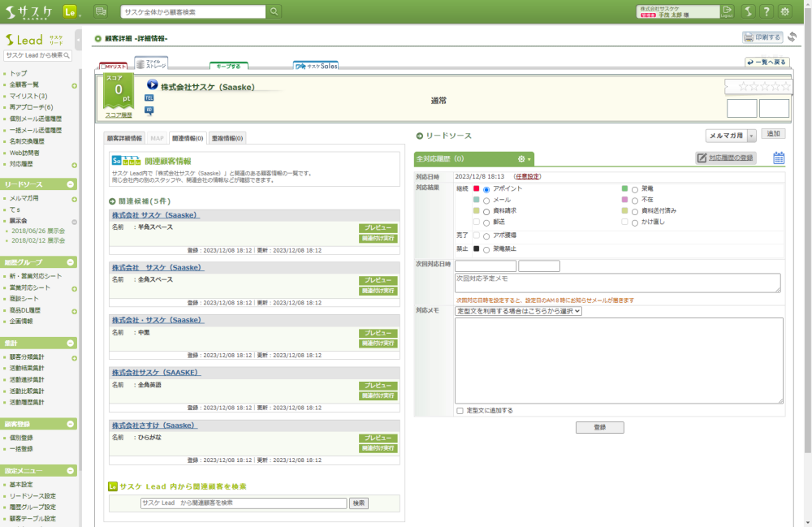Click the refresh icon next to 印刷する

pyautogui.click(x=793, y=37)
